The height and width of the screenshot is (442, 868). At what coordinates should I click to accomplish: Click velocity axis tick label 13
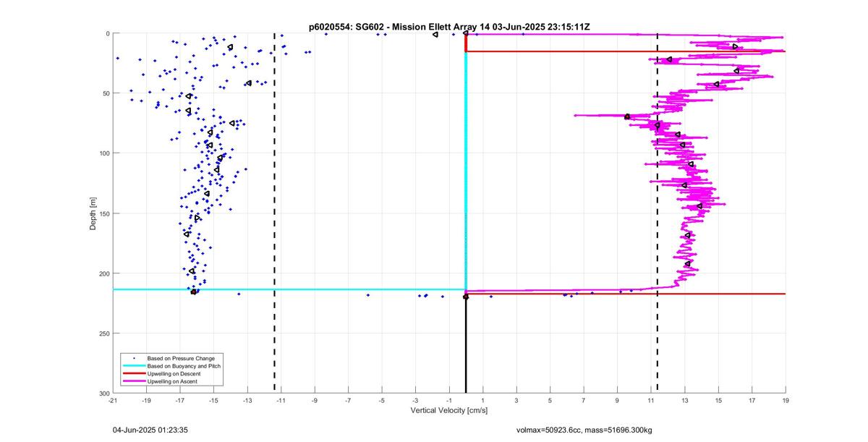click(x=684, y=400)
